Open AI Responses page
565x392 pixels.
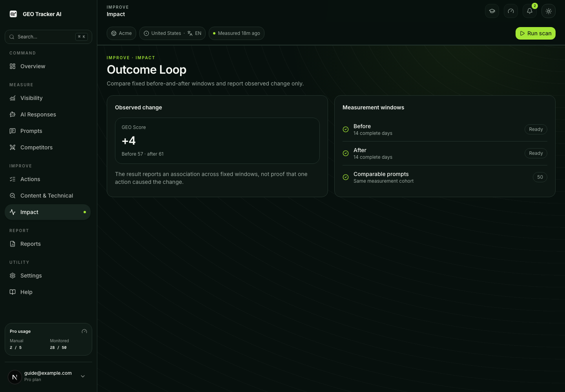47,114
